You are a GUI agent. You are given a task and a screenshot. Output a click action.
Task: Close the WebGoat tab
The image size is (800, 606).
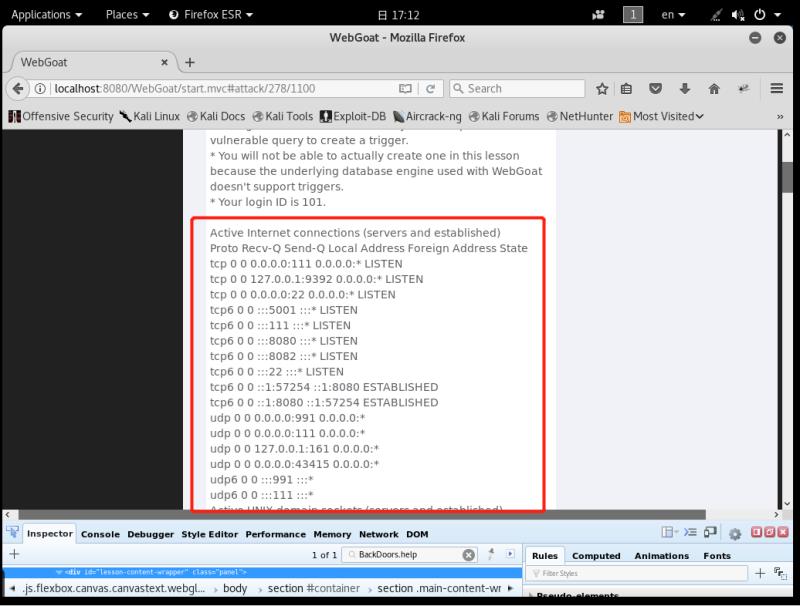pyautogui.click(x=164, y=62)
